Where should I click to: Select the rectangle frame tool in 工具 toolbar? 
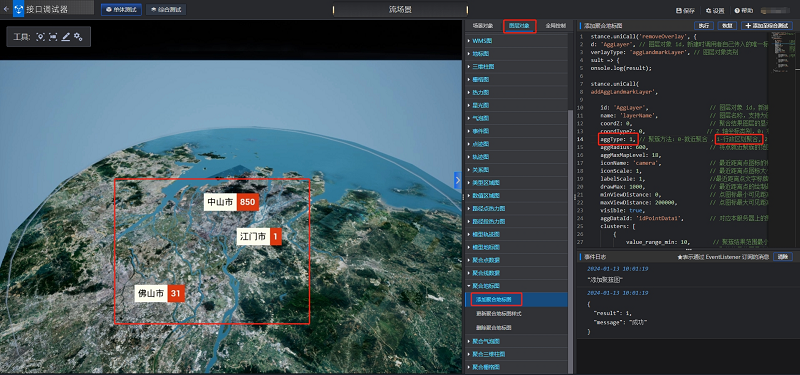pyautogui.click(x=53, y=37)
